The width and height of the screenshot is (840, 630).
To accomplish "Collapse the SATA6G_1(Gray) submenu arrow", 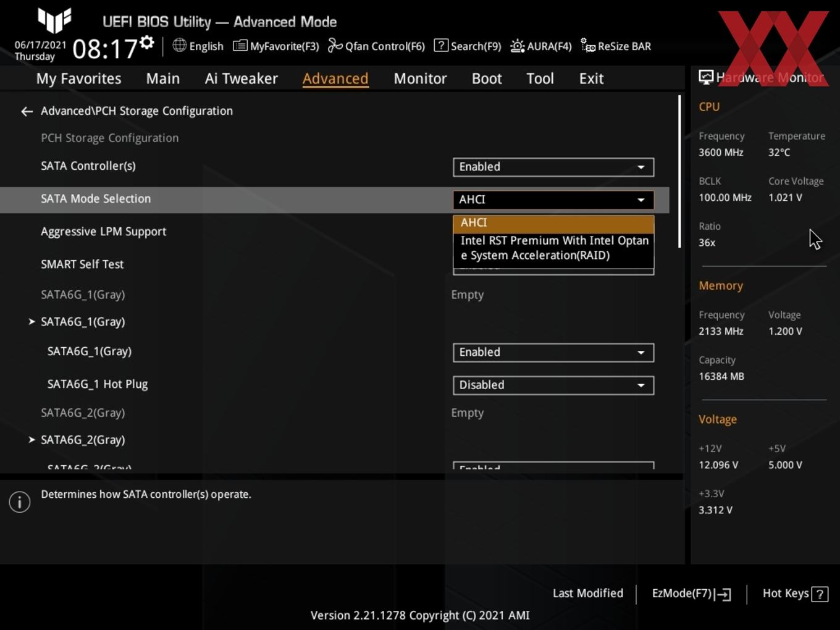I will (31, 322).
